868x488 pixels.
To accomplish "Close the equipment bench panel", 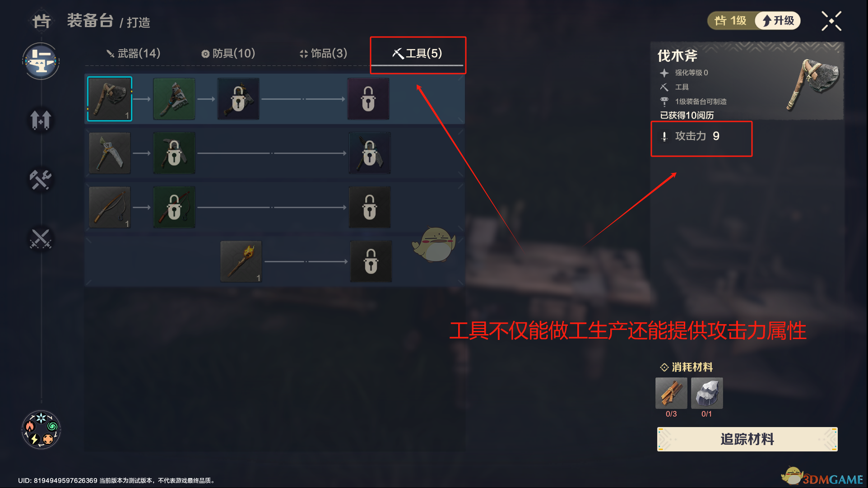I will [x=831, y=21].
